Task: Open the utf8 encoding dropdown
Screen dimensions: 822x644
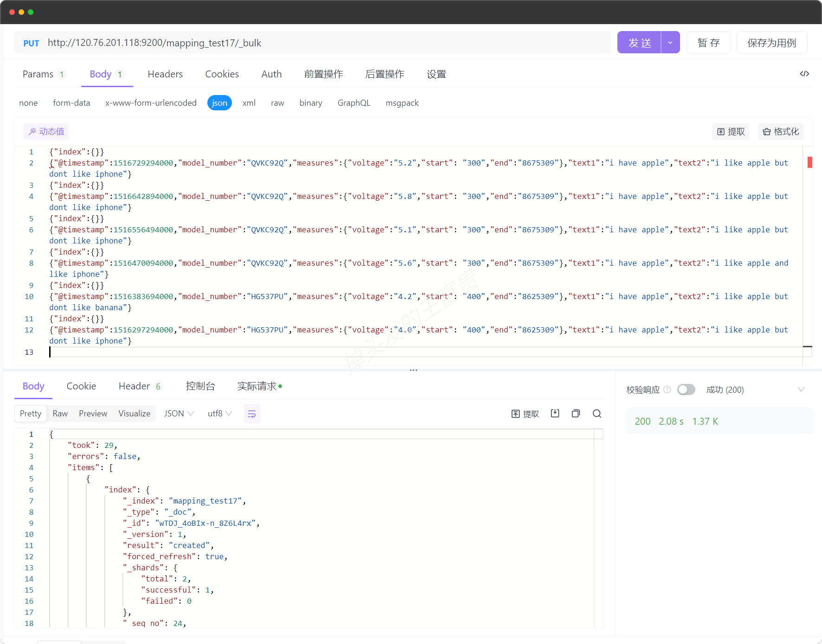Action: 219,414
